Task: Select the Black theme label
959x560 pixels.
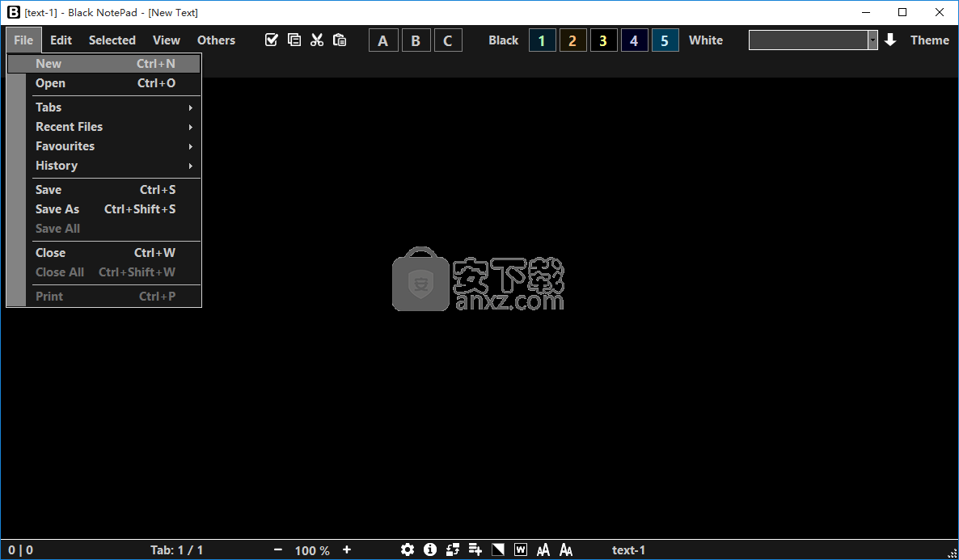Action: [x=503, y=40]
